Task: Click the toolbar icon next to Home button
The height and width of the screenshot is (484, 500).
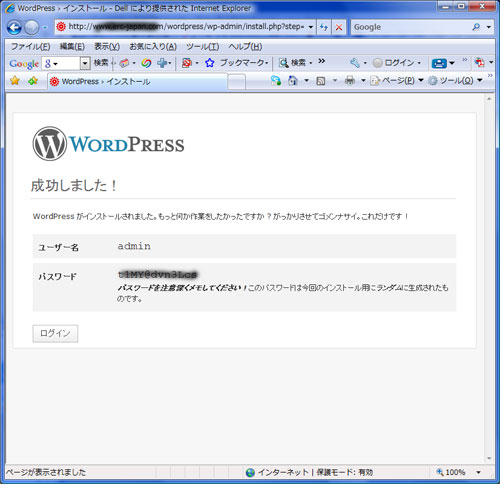Action: point(276,80)
